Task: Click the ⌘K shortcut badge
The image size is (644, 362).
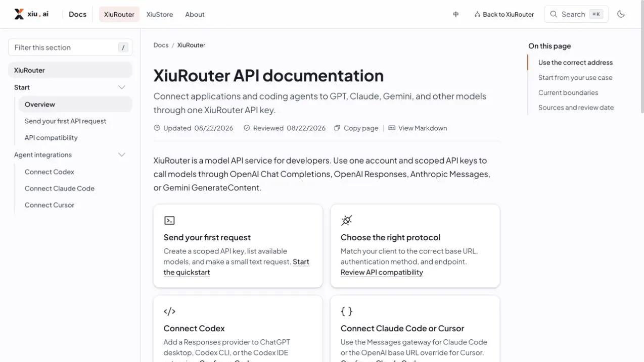Action: (596, 14)
